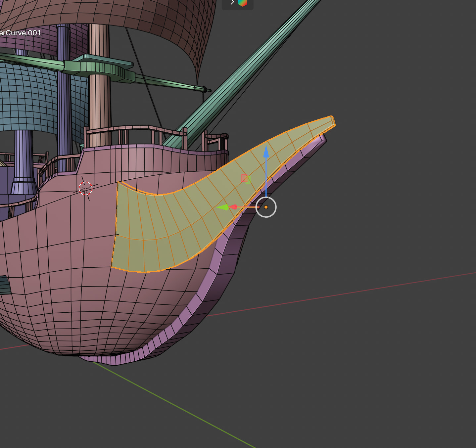476x448 pixels.
Task: Click the rainbow-colored shield icon at top
Action: (x=243, y=3)
